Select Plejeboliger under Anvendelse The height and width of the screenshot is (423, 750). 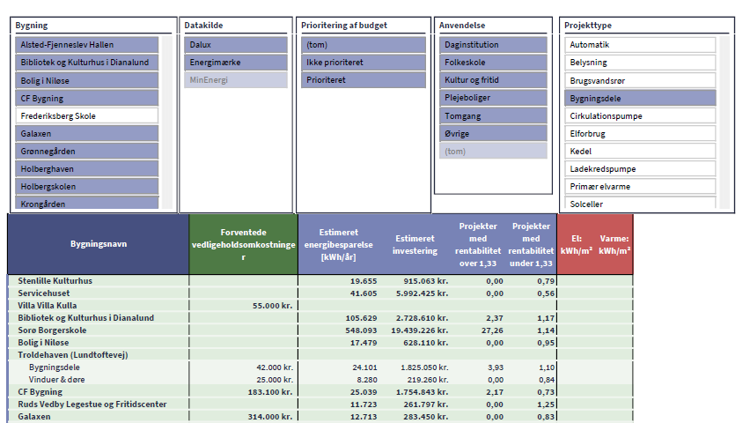pos(493,98)
